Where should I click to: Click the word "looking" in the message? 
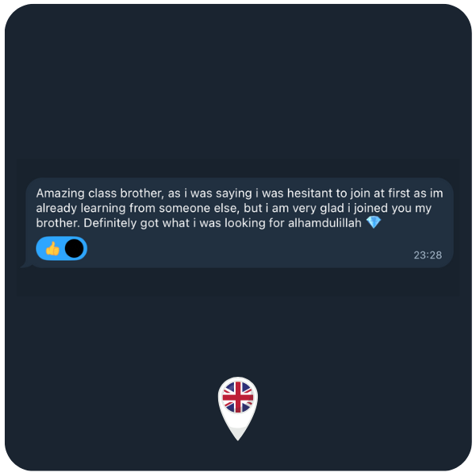coord(245,223)
